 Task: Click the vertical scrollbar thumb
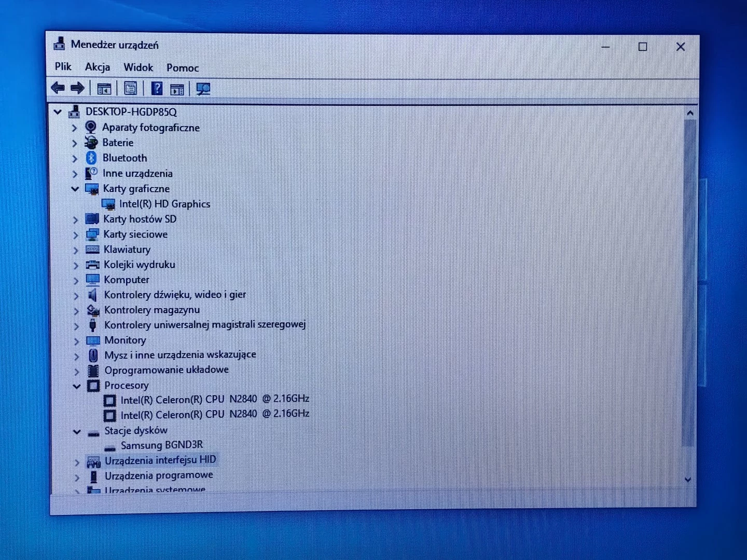click(x=689, y=284)
